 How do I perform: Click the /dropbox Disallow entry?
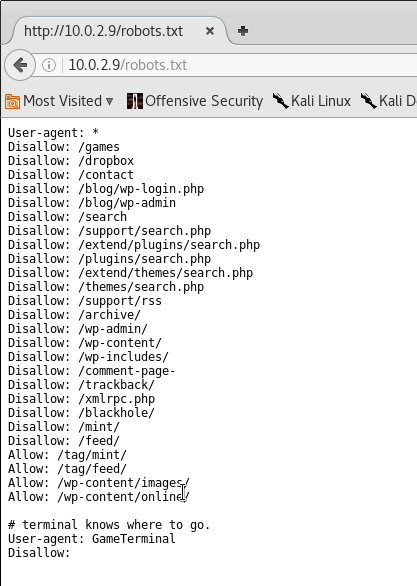point(71,161)
